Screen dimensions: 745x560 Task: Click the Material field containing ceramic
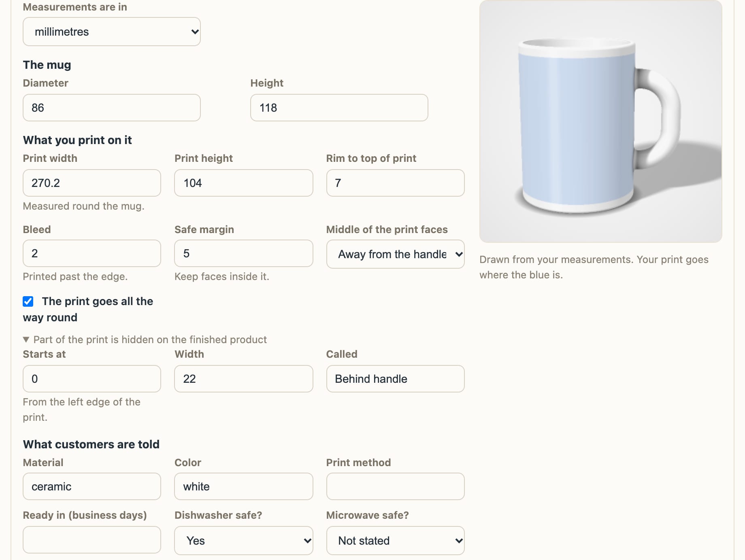pos(92,486)
